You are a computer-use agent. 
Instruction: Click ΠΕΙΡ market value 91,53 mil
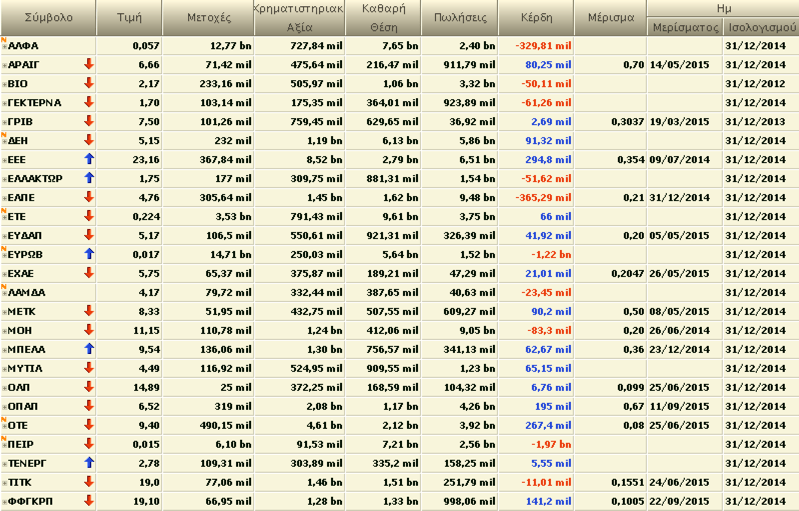(319, 444)
